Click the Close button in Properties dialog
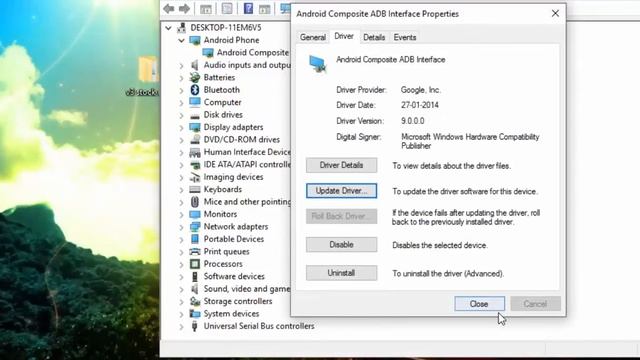 (479, 304)
